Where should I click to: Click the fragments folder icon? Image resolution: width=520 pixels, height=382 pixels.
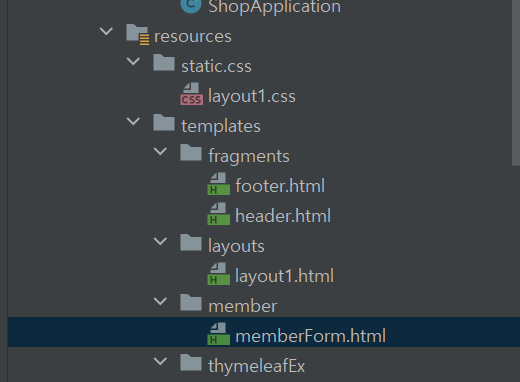coord(191,153)
